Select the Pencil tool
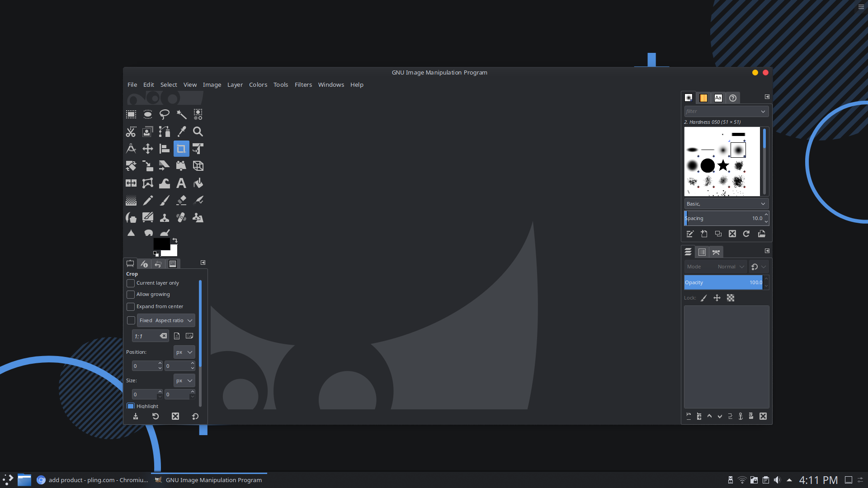The height and width of the screenshot is (488, 868). pos(148,200)
